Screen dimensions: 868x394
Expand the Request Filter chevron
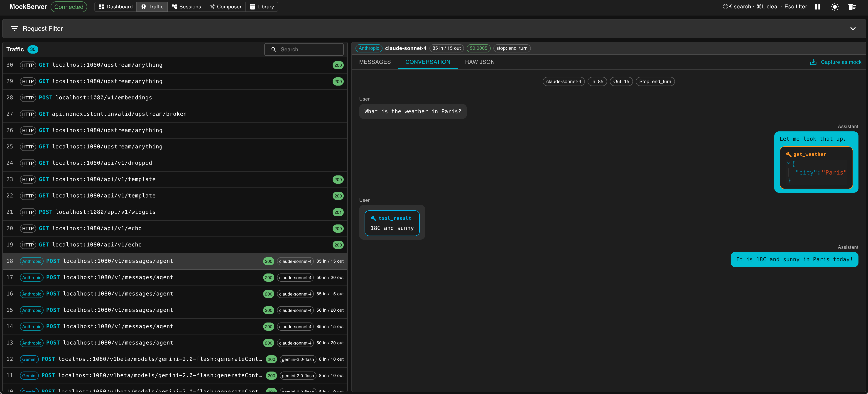pyautogui.click(x=853, y=29)
